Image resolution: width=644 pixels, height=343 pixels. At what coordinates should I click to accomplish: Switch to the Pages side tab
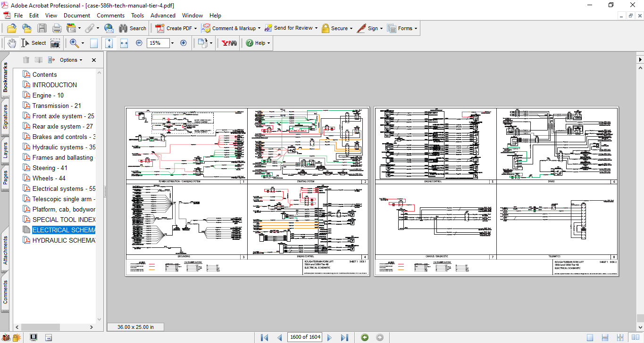[x=5, y=178]
